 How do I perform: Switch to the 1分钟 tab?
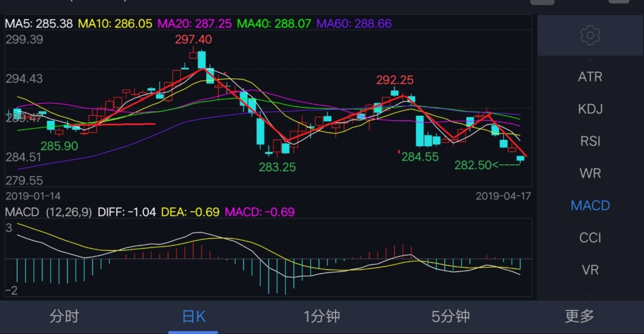(321, 316)
